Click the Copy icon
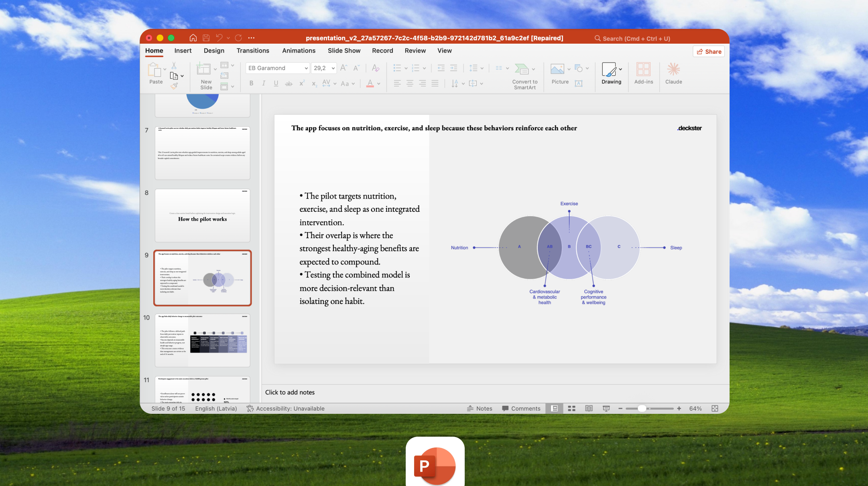 tap(174, 76)
